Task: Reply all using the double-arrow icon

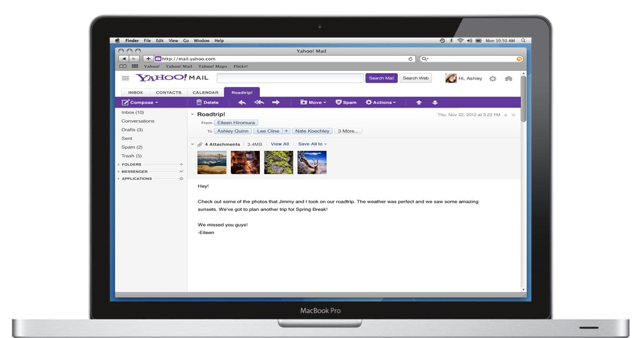Action: click(x=259, y=102)
